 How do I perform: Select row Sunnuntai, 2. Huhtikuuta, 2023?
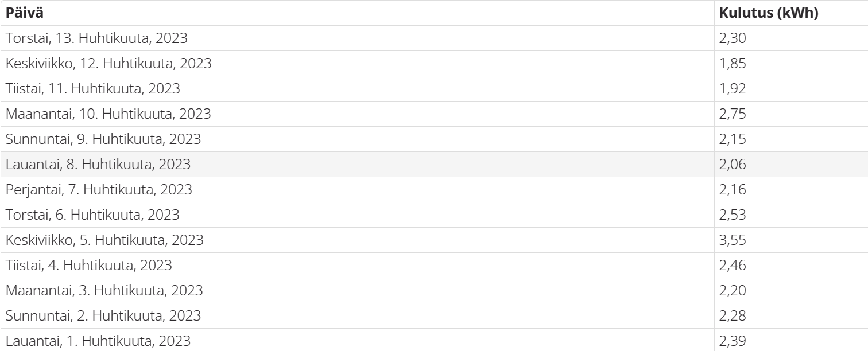434,316
